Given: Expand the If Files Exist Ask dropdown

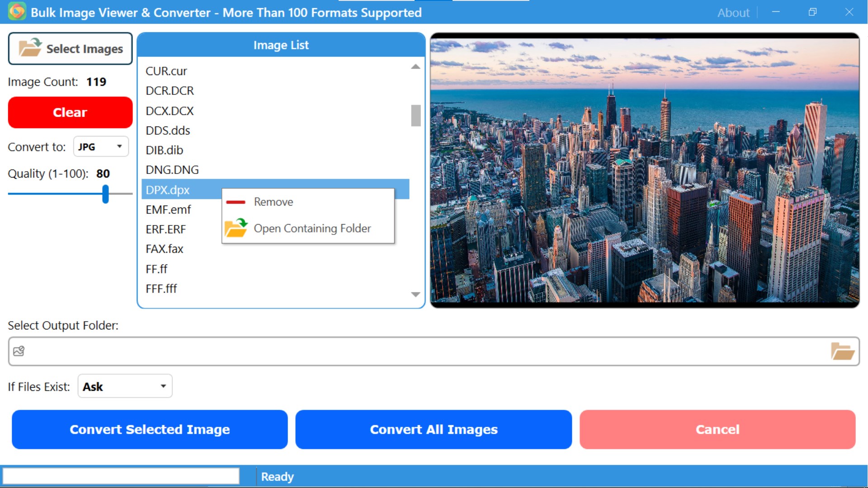Looking at the screenshot, I should click(125, 386).
